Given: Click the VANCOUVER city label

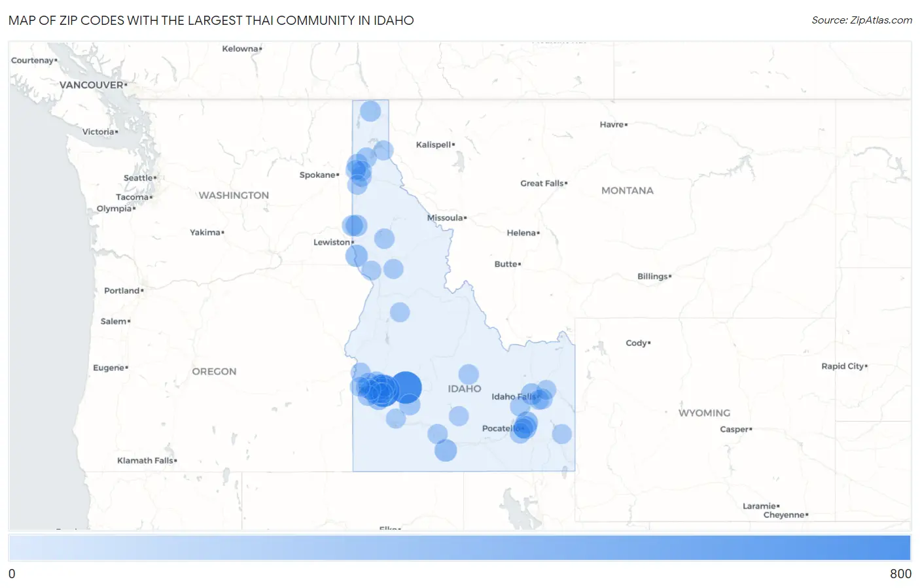Looking at the screenshot, I should click(x=92, y=85).
